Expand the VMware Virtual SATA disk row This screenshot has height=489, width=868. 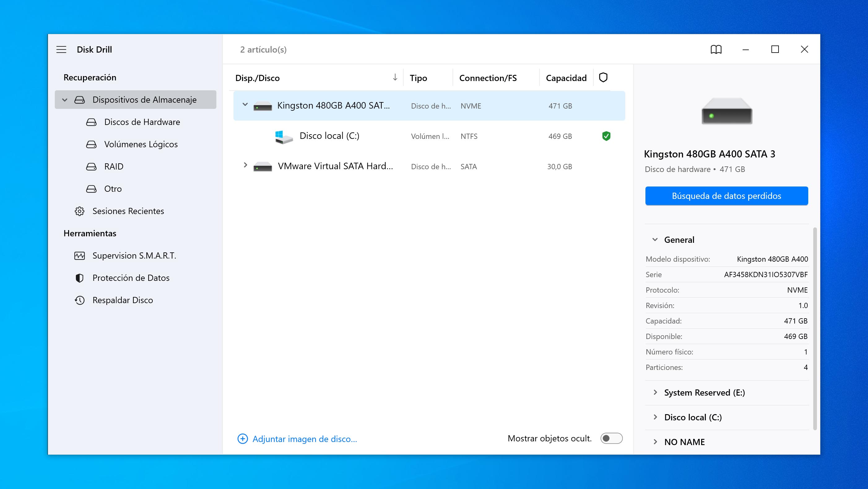pyautogui.click(x=245, y=165)
